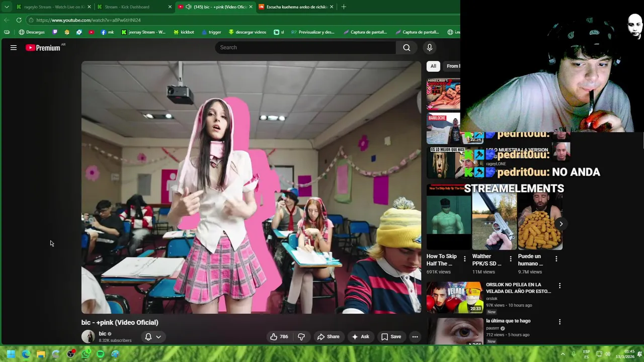Play the bic +pink video player
This screenshot has height=362, width=644.
coord(251,187)
